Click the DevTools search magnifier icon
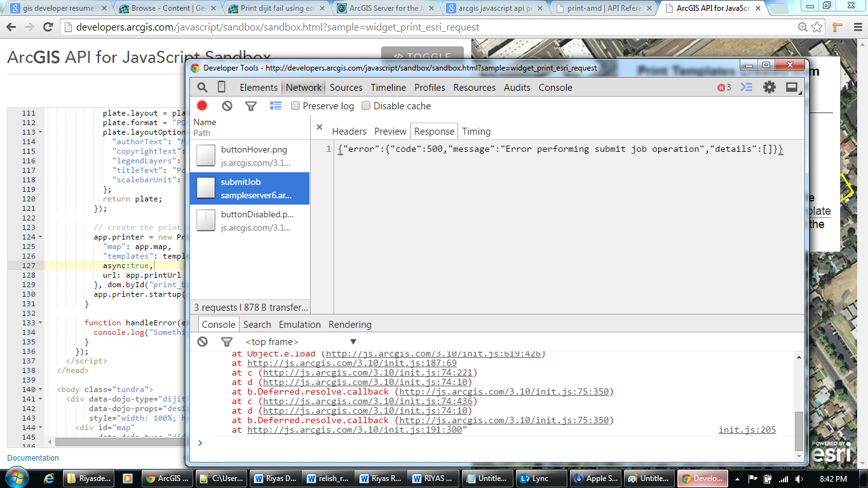The height and width of the screenshot is (488, 868). tap(202, 88)
